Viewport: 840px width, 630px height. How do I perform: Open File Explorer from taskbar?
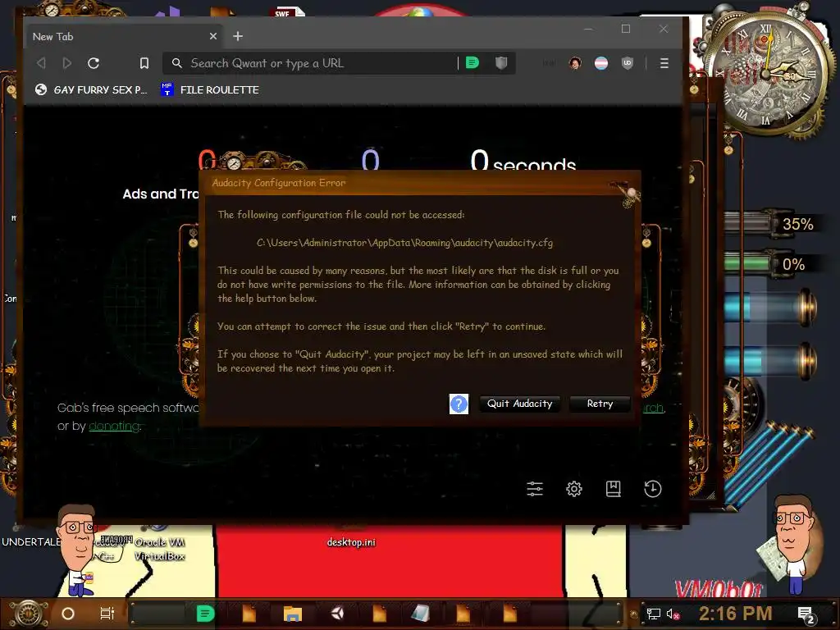point(293,614)
